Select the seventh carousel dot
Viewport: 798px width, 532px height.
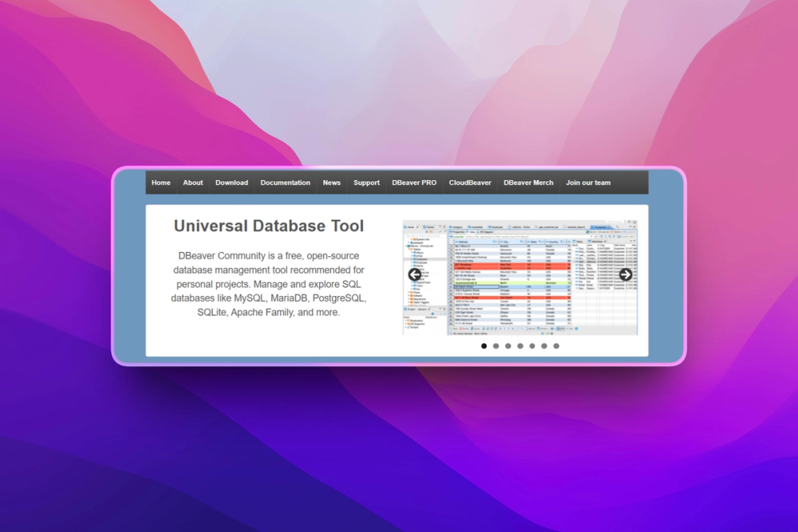coord(556,346)
